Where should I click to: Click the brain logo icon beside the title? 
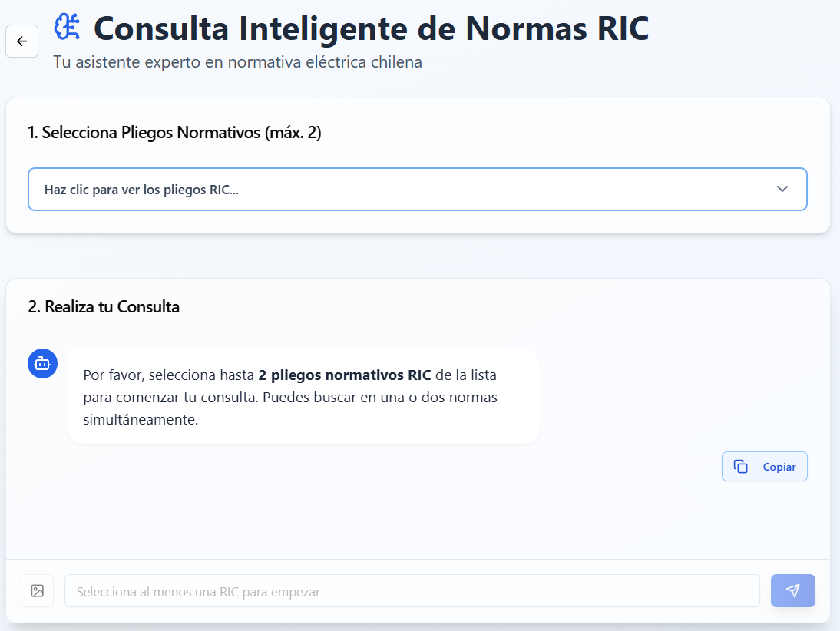tap(68, 27)
